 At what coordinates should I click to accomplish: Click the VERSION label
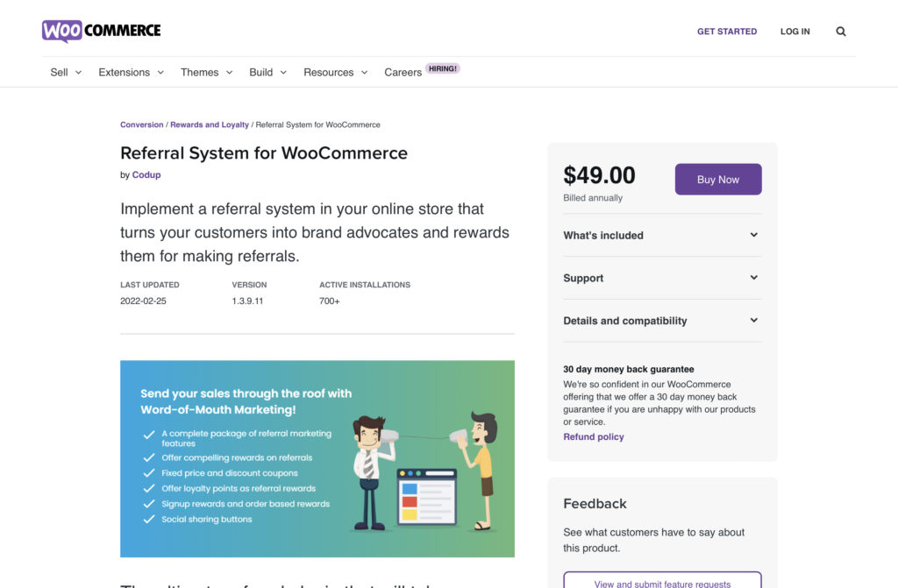pos(249,285)
